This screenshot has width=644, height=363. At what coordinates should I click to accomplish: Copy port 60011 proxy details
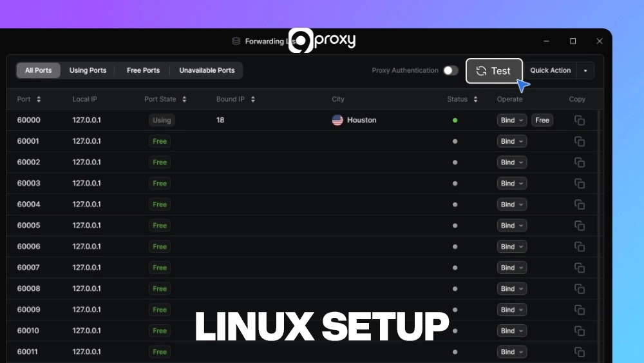pos(580,352)
